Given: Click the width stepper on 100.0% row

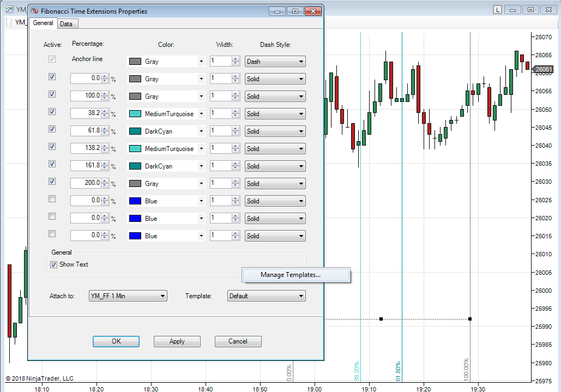Looking at the screenshot, I should pos(236,96).
